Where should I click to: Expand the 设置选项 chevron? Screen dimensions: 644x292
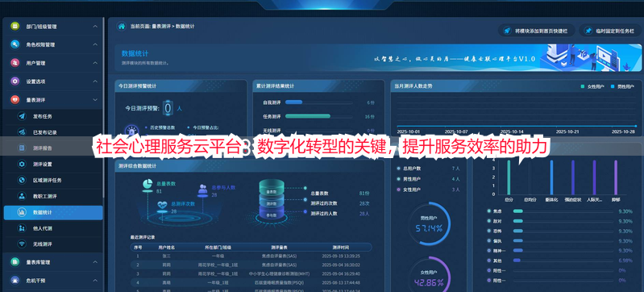point(95,81)
